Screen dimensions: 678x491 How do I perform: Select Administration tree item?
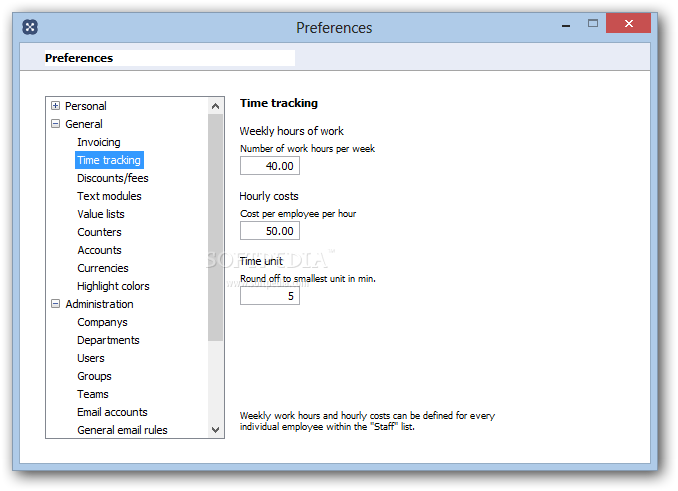click(99, 304)
